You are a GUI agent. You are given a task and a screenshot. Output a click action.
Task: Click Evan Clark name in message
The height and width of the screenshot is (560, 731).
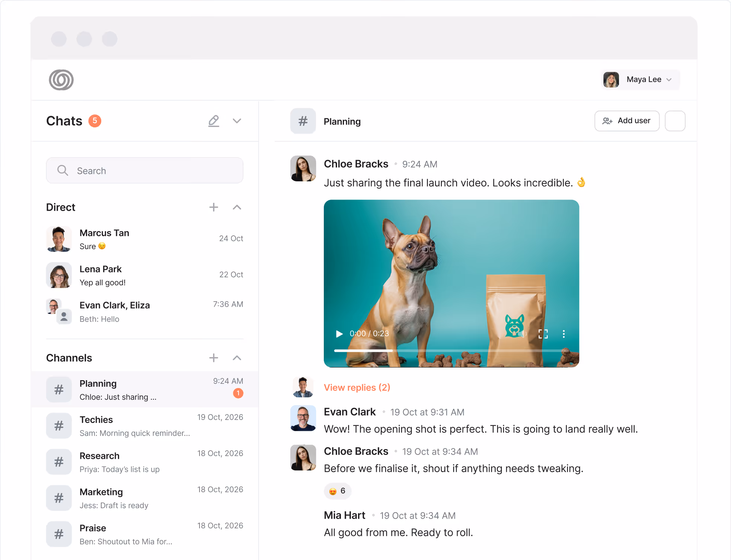tap(349, 412)
